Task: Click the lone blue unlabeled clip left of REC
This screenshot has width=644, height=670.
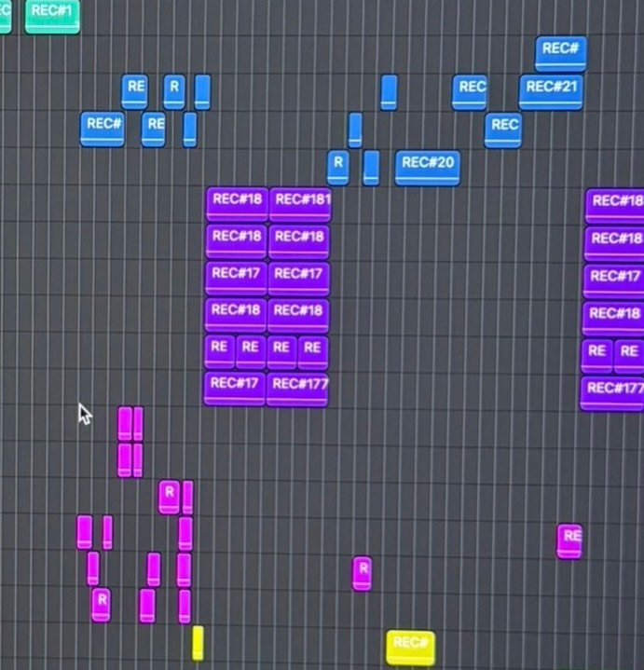Action: [389, 91]
